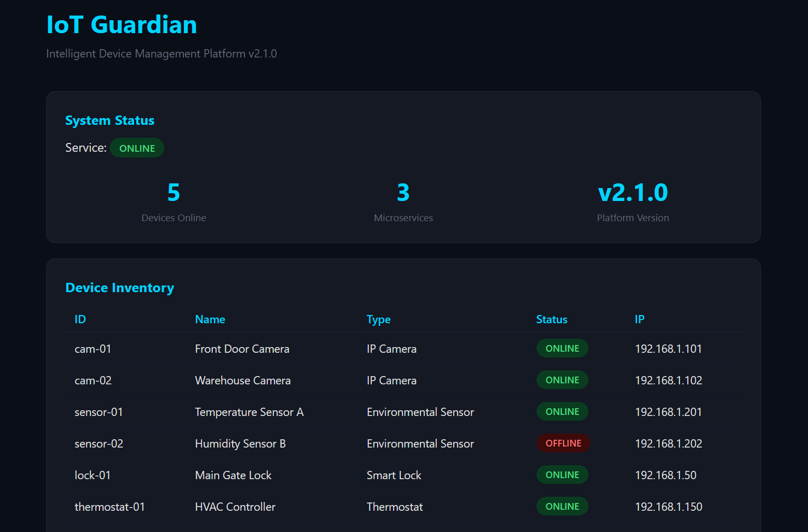Select the Main Gate Lock row name
Viewport: 808px width, 532px height.
point(233,476)
